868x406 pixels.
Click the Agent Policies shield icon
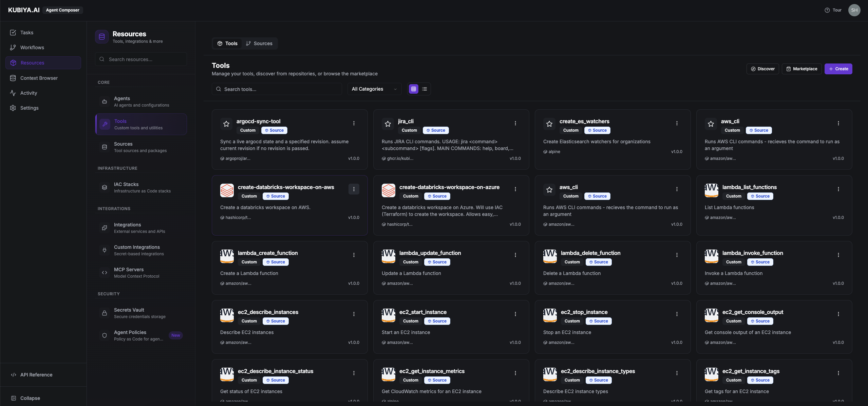pyautogui.click(x=105, y=335)
